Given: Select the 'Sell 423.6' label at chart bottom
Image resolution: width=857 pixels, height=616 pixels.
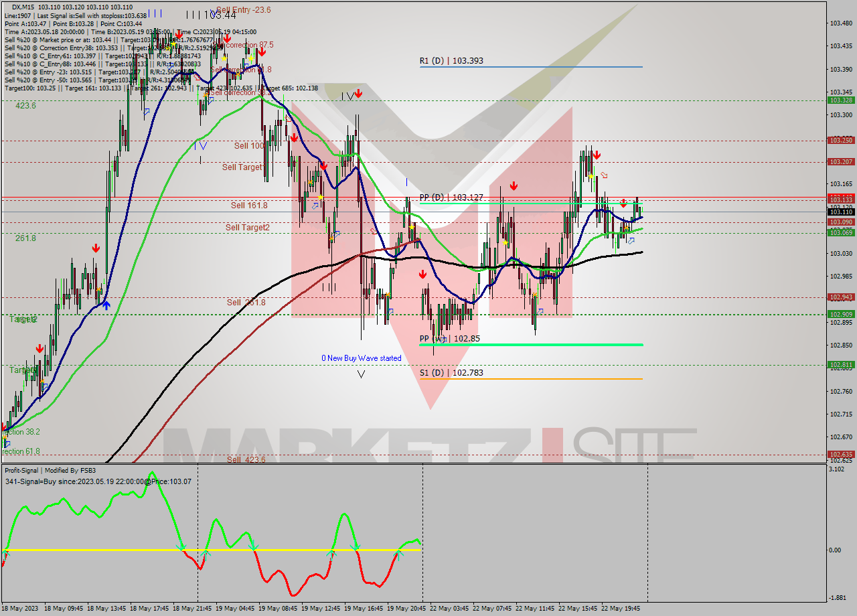Looking at the screenshot, I should tap(246, 459).
